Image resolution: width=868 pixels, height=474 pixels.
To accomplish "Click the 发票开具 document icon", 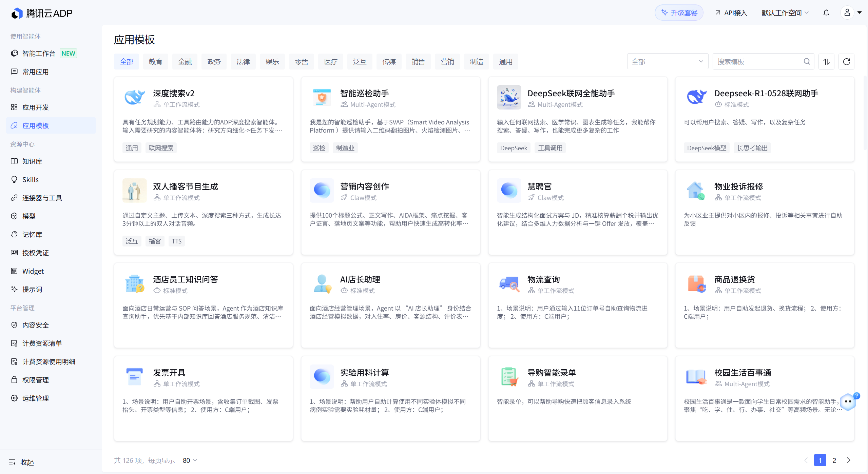I will coord(135,377).
